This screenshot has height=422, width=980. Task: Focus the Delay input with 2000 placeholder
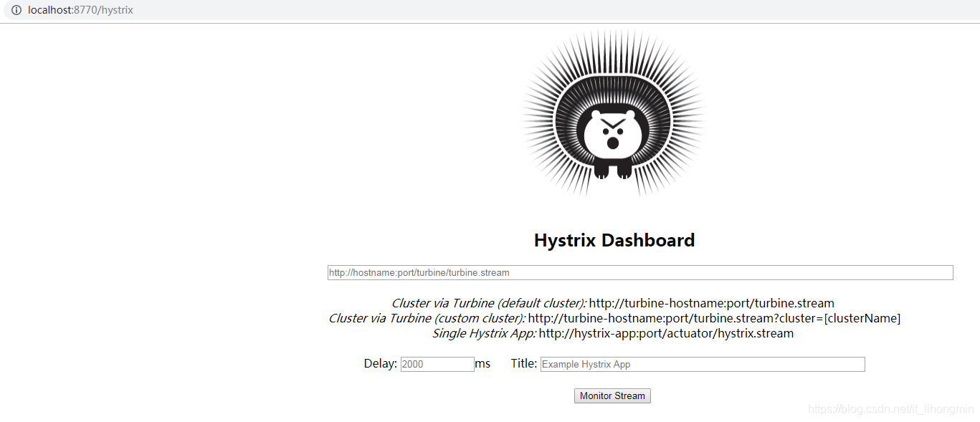[x=437, y=364]
